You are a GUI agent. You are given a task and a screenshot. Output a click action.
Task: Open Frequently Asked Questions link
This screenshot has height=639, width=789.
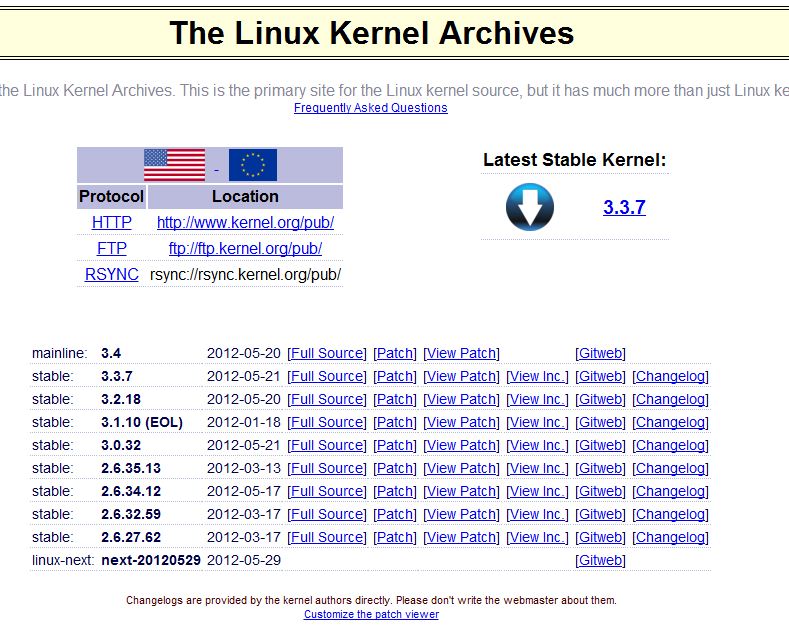370,108
